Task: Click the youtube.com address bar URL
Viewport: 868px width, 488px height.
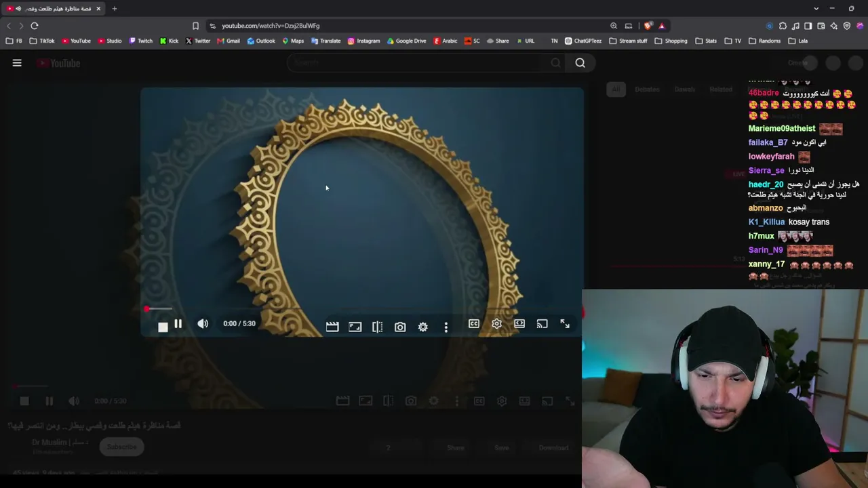Action: coord(271,26)
